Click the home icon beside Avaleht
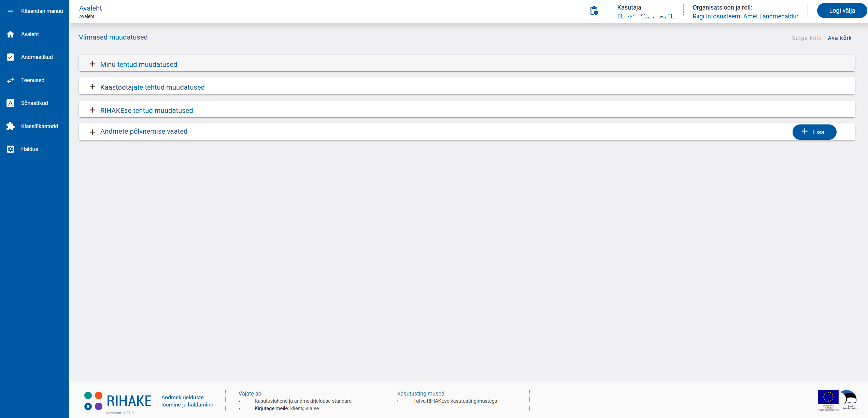Viewport: 868px width, 418px height. pyautogui.click(x=11, y=34)
